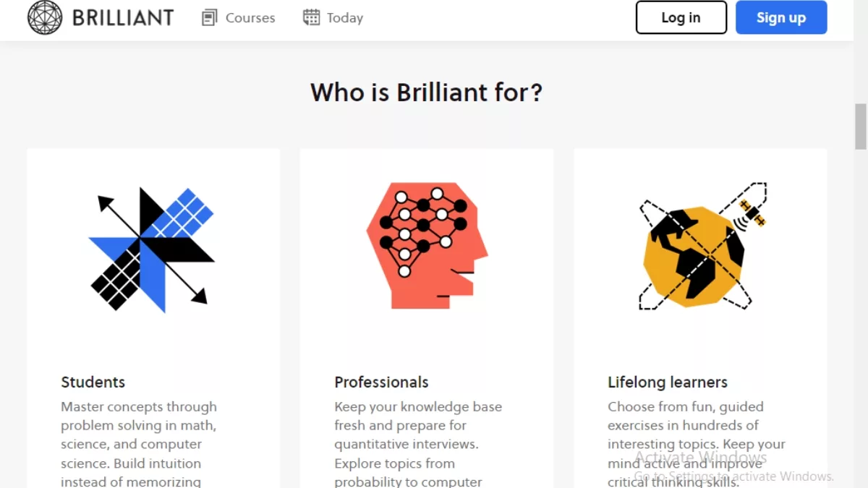The height and width of the screenshot is (488, 868).
Task: Click the blue Sign up button
Action: 781,17
